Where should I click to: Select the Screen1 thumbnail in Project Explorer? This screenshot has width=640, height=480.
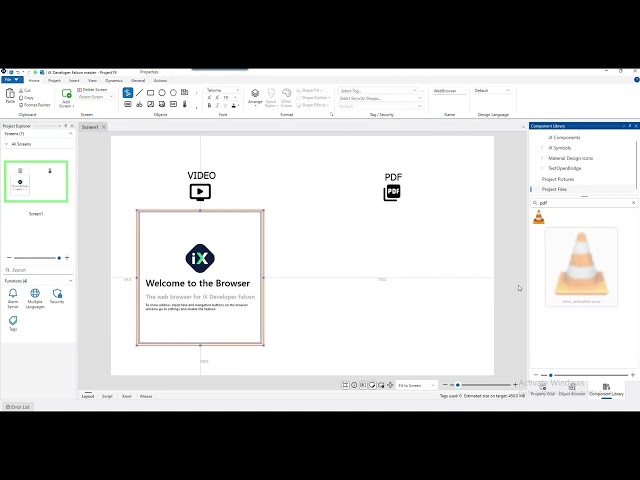coord(36,181)
